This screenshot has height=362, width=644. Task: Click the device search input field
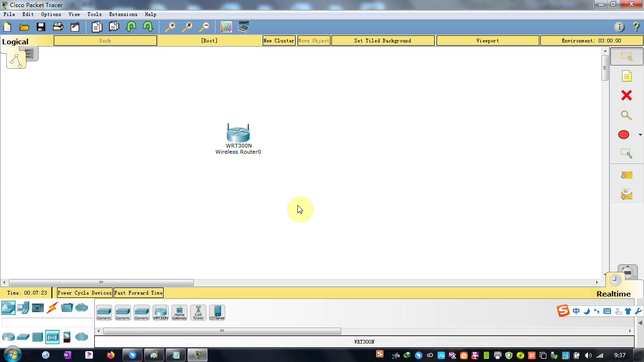pos(47,322)
